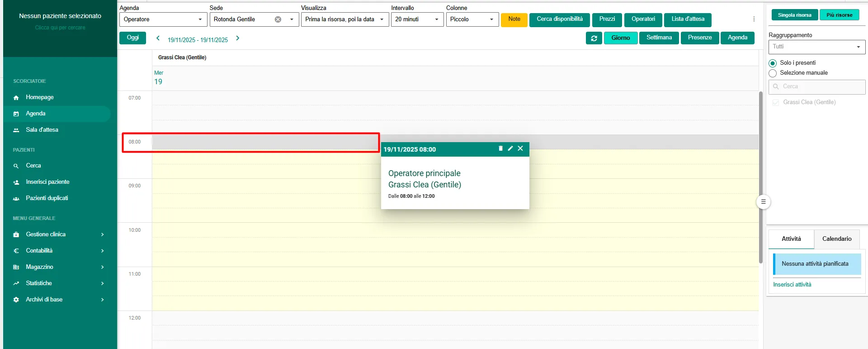Click the refresh agenda icon button
Image resolution: width=868 pixels, height=349 pixels.
pos(594,38)
